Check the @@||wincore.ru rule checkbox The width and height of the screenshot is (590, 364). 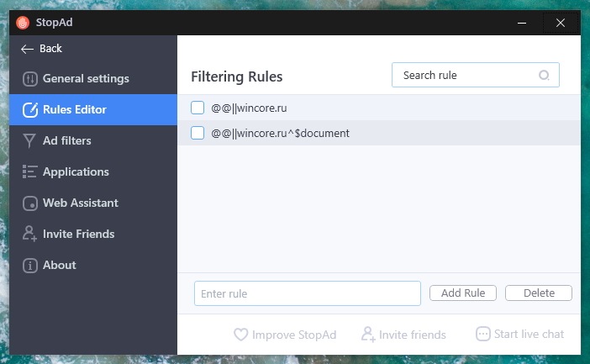[x=198, y=108]
